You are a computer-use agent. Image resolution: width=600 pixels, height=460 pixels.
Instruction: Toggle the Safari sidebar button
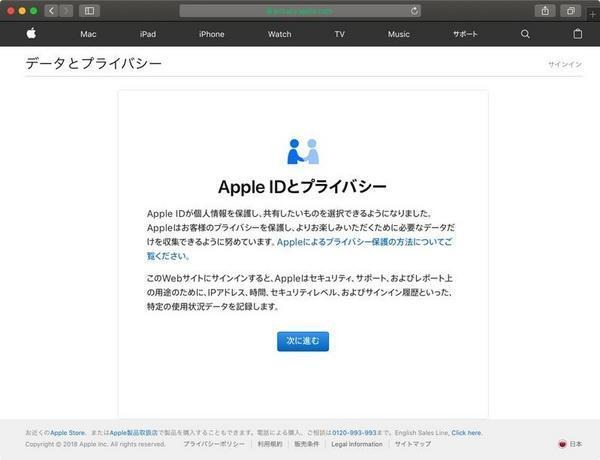pos(89,11)
